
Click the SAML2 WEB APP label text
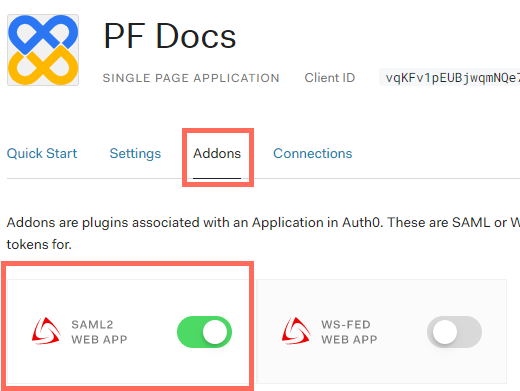(99, 332)
